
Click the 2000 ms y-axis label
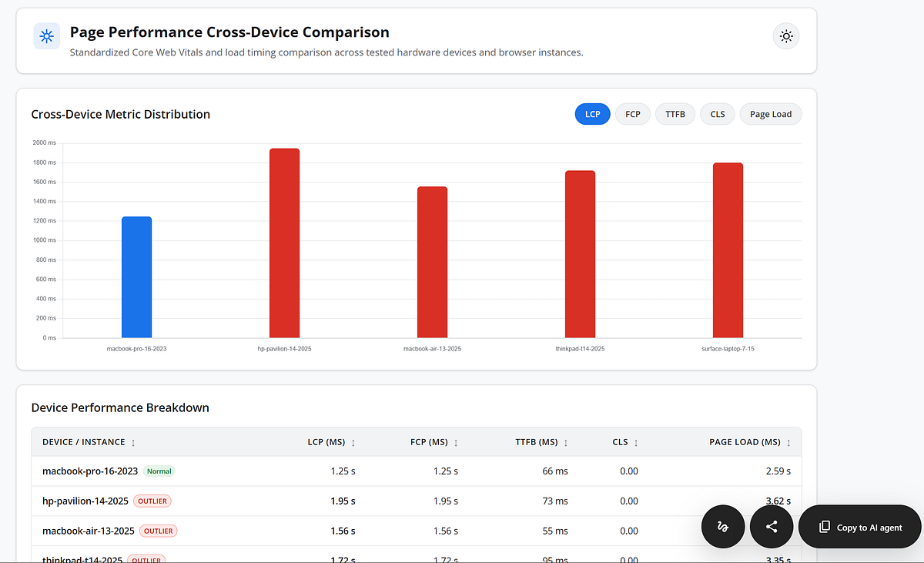pyautogui.click(x=45, y=143)
